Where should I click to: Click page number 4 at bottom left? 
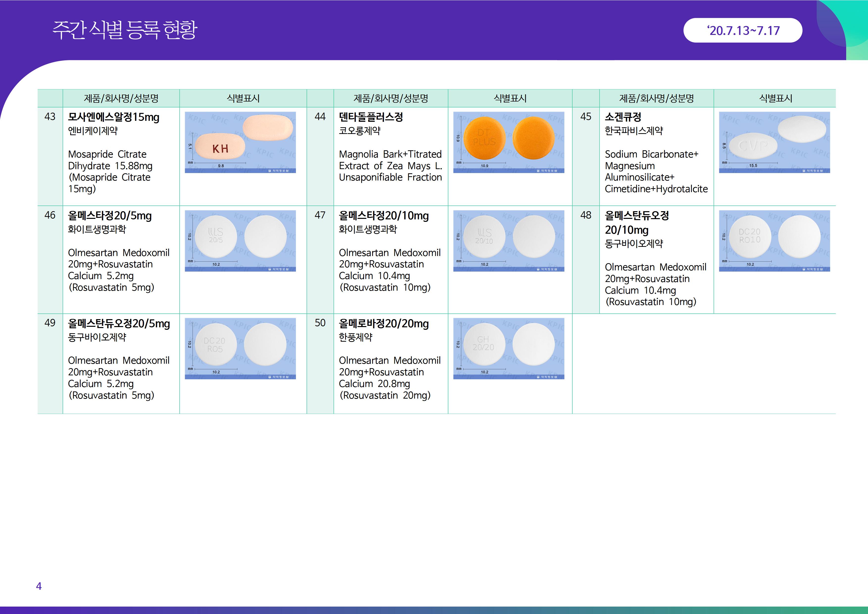[x=39, y=586]
